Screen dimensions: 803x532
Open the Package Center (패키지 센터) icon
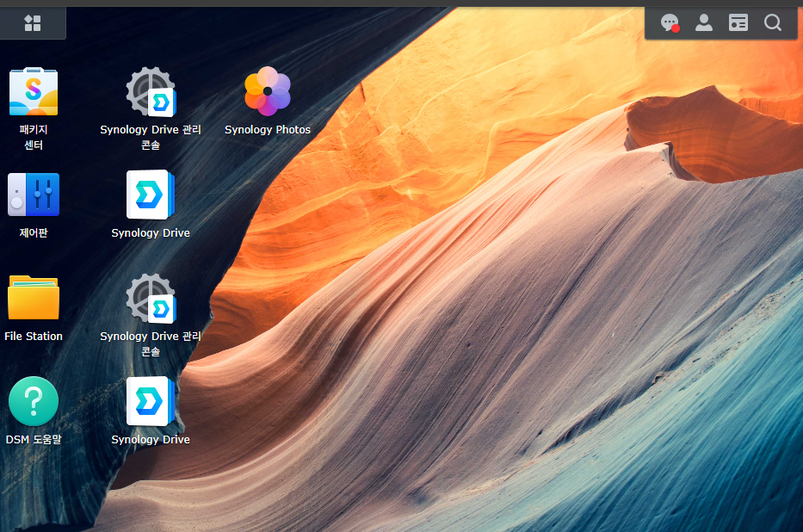click(x=34, y=92)
